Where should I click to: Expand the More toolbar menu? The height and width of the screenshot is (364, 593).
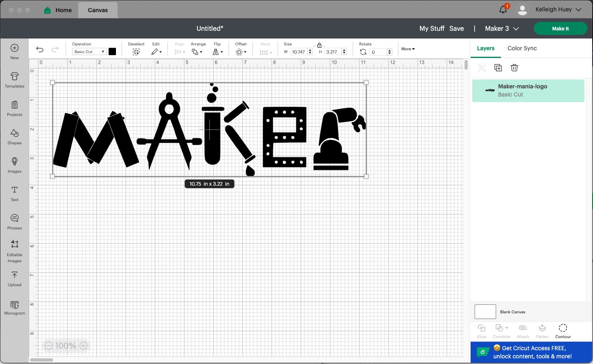[408, 49]
